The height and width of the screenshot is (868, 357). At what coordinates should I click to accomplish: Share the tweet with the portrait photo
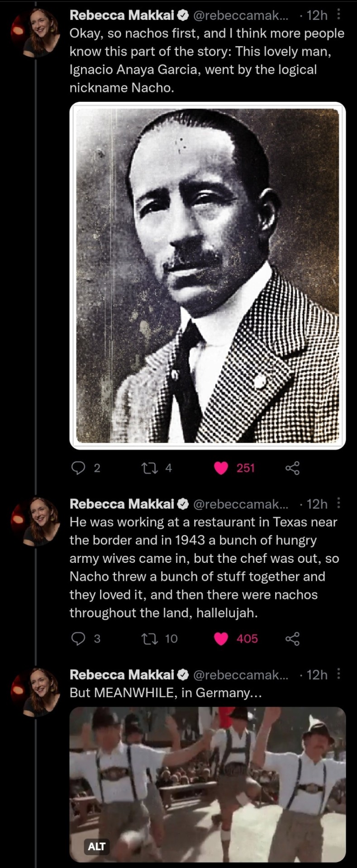coord(292,468)
